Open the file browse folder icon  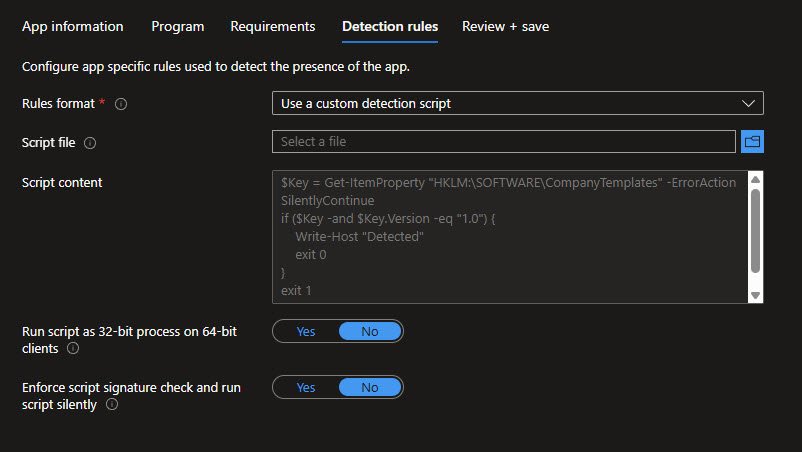(x=752, y=142)
